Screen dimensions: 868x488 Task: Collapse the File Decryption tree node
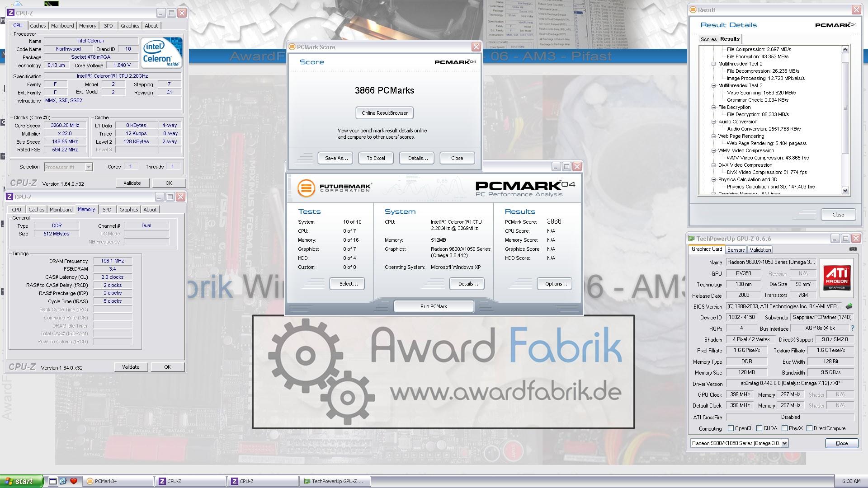coord(714,107)
